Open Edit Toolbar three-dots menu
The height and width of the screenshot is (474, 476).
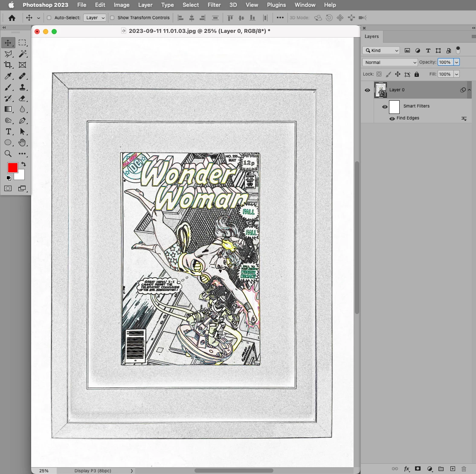pos(22,154)
